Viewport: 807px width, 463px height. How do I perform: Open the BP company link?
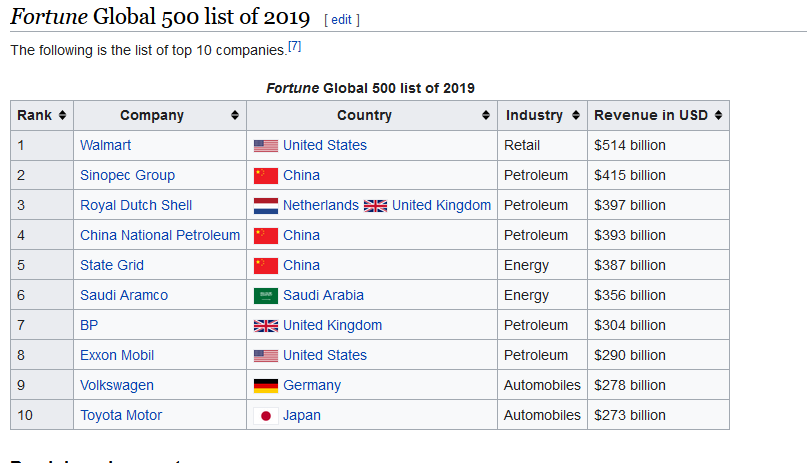point(89,325)
